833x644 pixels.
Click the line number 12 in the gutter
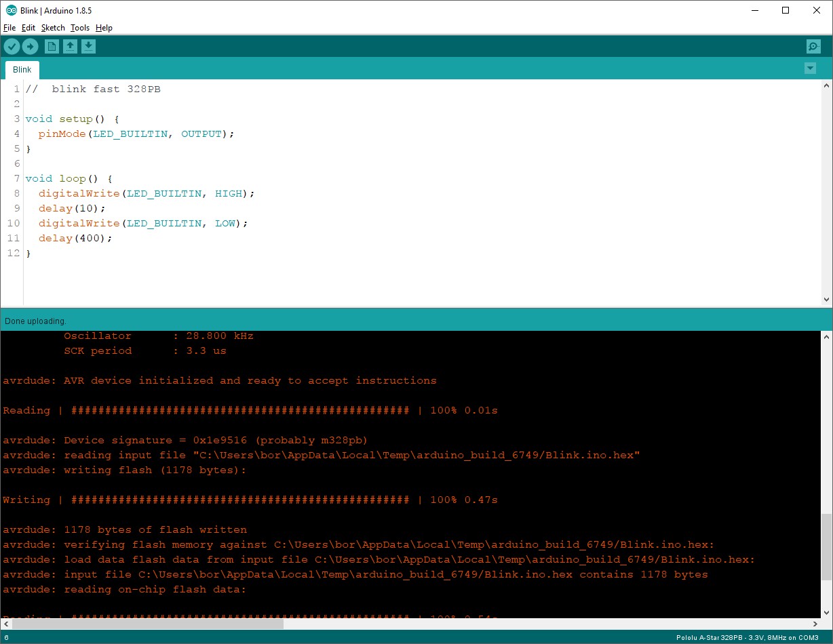(14, 253)
